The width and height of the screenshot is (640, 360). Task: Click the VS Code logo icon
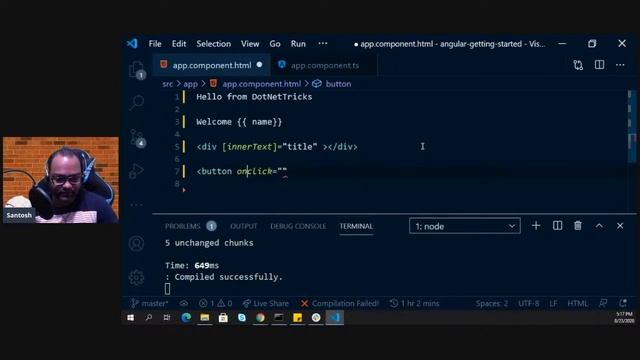coord(132,44)
